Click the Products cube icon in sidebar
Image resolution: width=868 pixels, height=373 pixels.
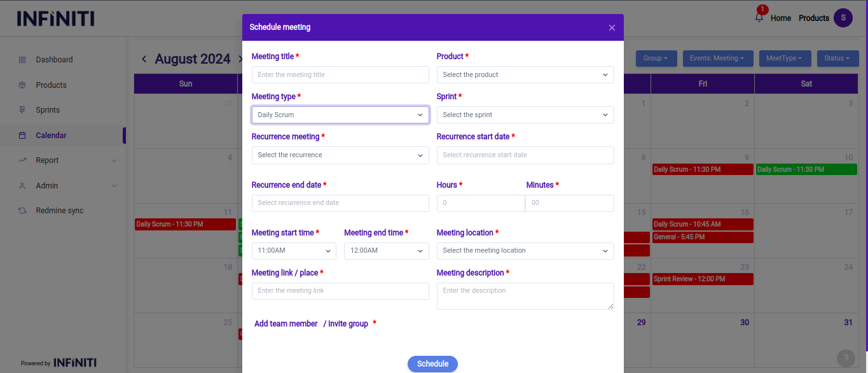[x=22, y=85]
